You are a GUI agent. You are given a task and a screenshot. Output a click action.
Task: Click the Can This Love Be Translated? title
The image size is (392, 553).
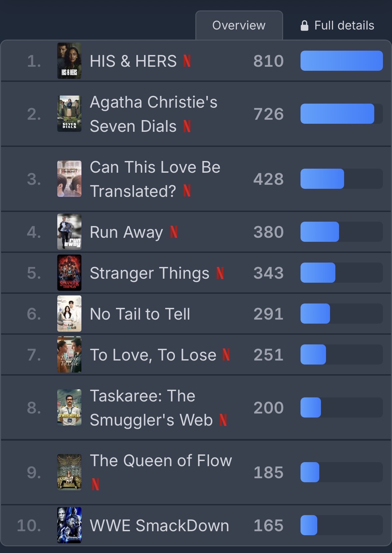tap(155, 179)
